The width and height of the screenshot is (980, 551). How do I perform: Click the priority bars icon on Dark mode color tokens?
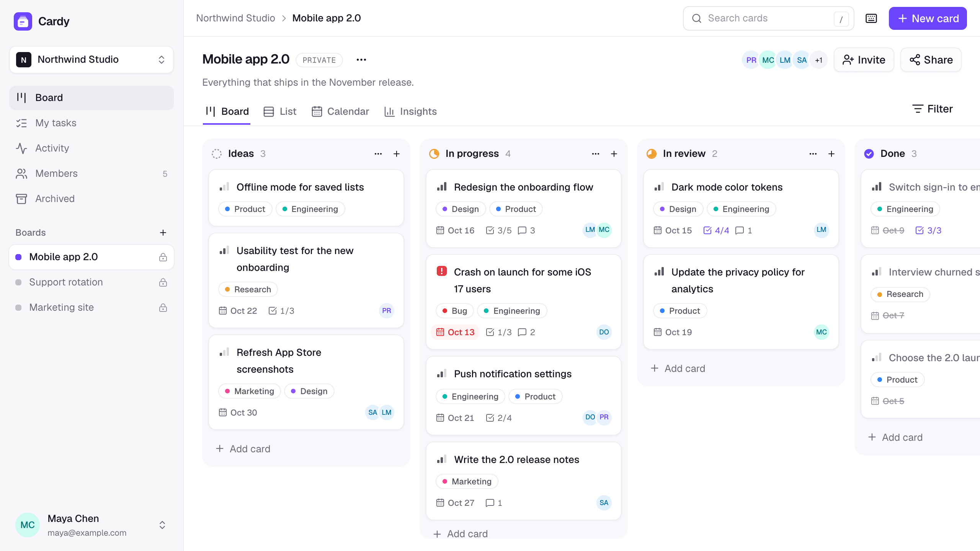659,187
